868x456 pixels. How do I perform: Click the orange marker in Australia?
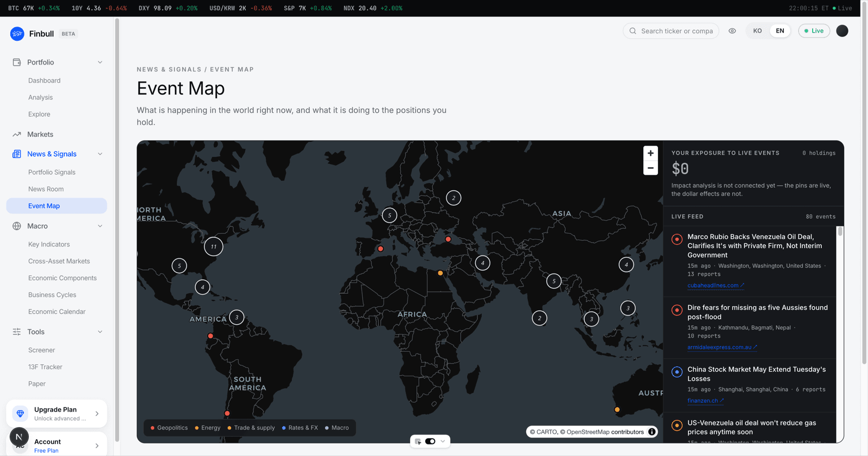pyautogui.click(x=617, y=410)
